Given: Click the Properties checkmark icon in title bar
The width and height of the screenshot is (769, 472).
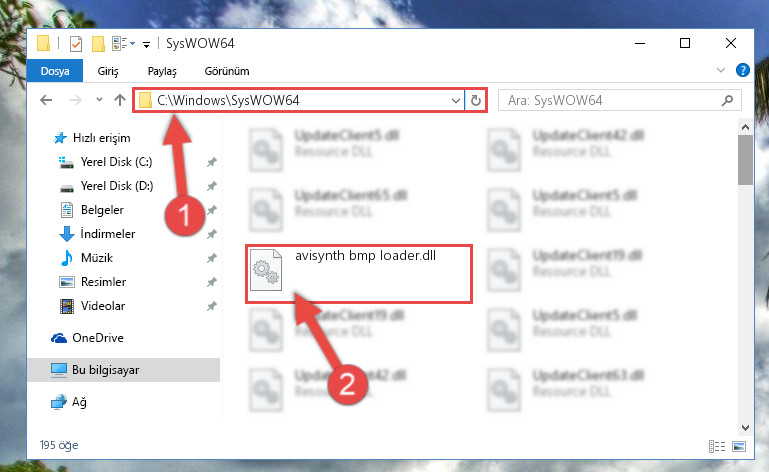Looking at the screenshot, I should tap(76, 44).
